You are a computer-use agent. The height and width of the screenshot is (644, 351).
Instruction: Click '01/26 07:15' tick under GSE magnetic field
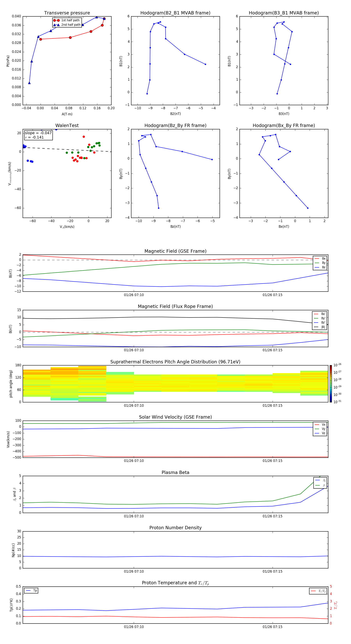(273, 295)
